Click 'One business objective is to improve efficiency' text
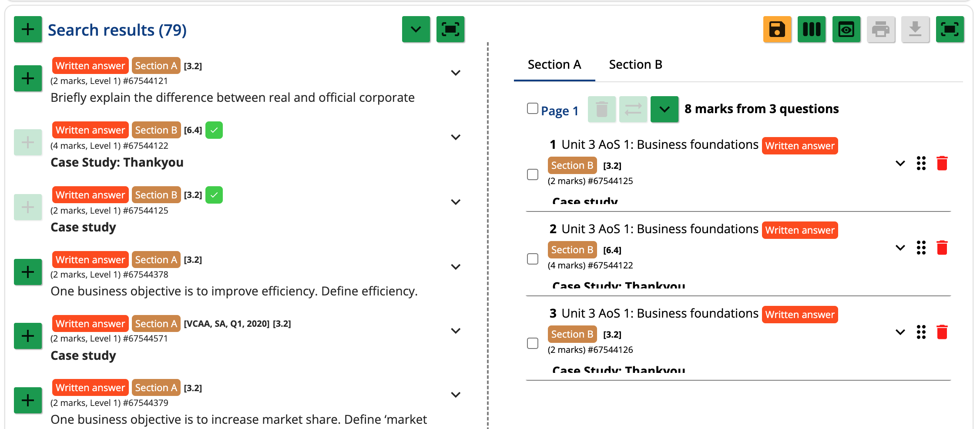 [234, 291]
